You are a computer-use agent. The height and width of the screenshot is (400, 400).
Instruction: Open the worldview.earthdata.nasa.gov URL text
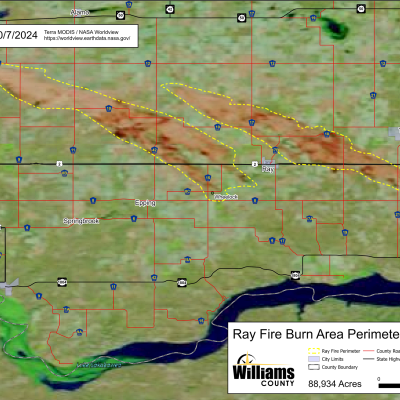click(87, 38)
